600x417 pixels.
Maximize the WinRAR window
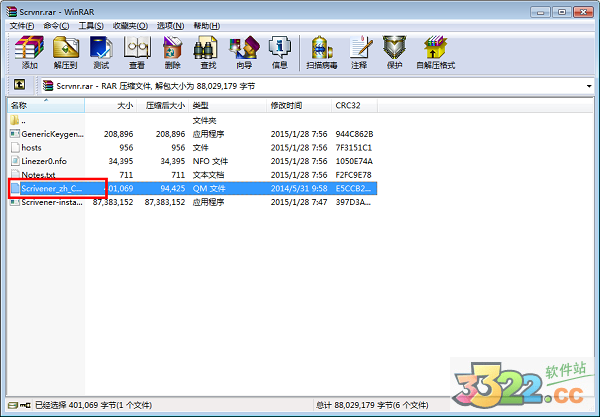click(562, 12)
